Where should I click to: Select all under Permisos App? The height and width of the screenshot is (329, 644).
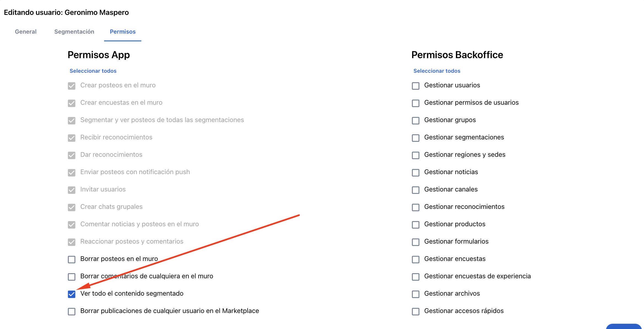pyautogui.click(x=93, y=71)
